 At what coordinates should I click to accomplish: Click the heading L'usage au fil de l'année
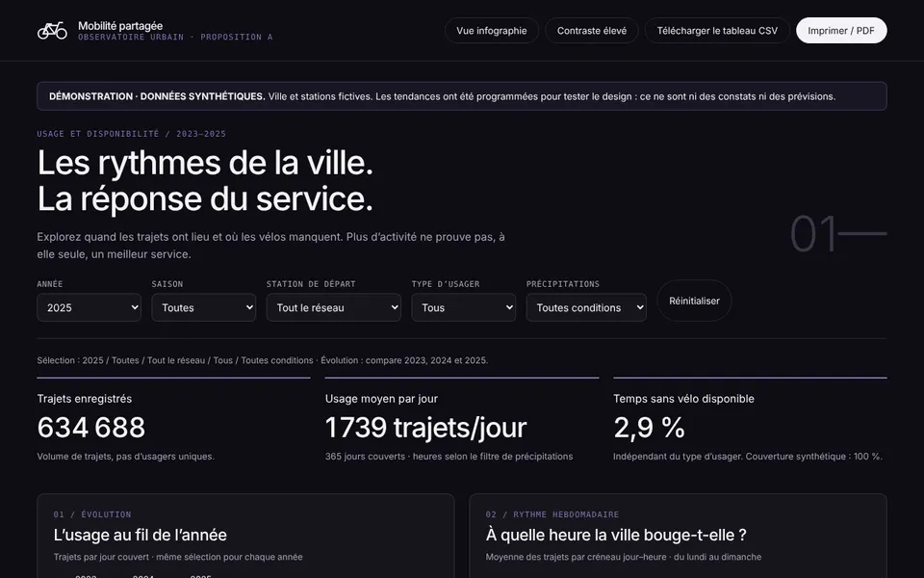pyautogui.click(x=141, y=535)
